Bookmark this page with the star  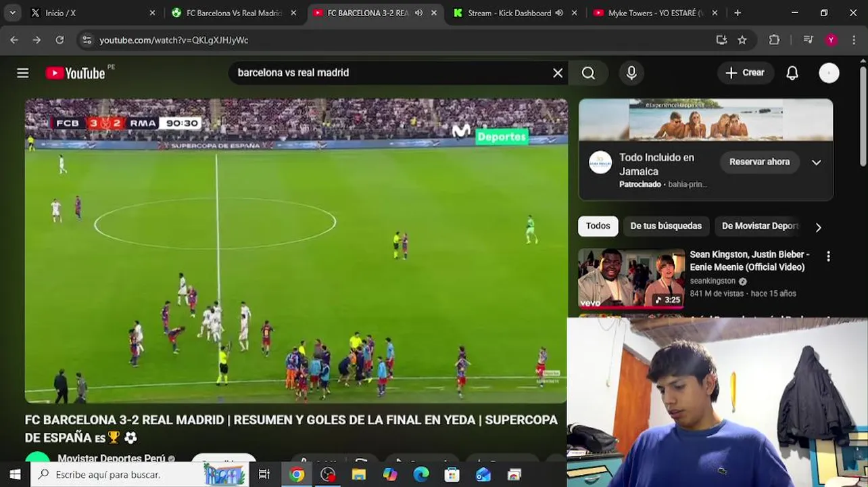click(x=742, y=40)
